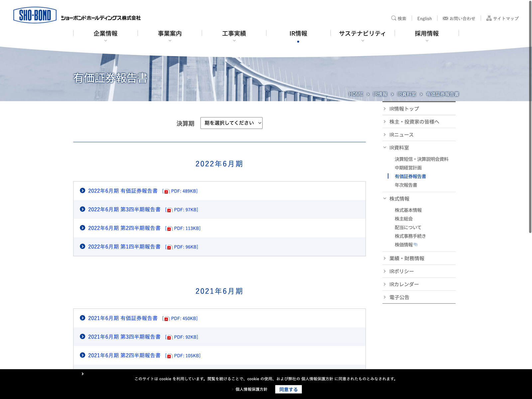Viewport: 532px width, 399px height.
Task: Go to 決算短信・決算説明会資料 in sidebar
Action: point(421,159)
